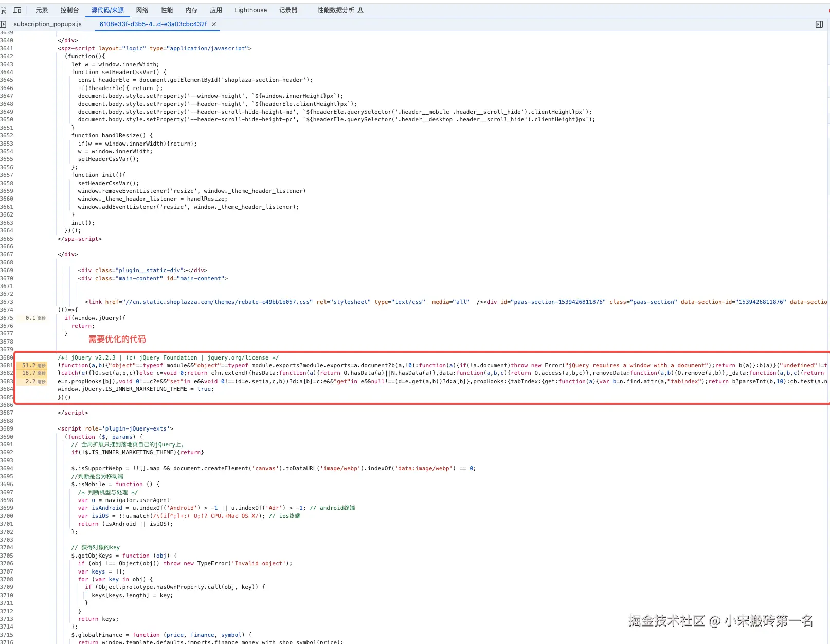Viewport: 830px width, 644px height.
Task: Click '$.isMobile = function () {' line
Action: pos(115,485)
